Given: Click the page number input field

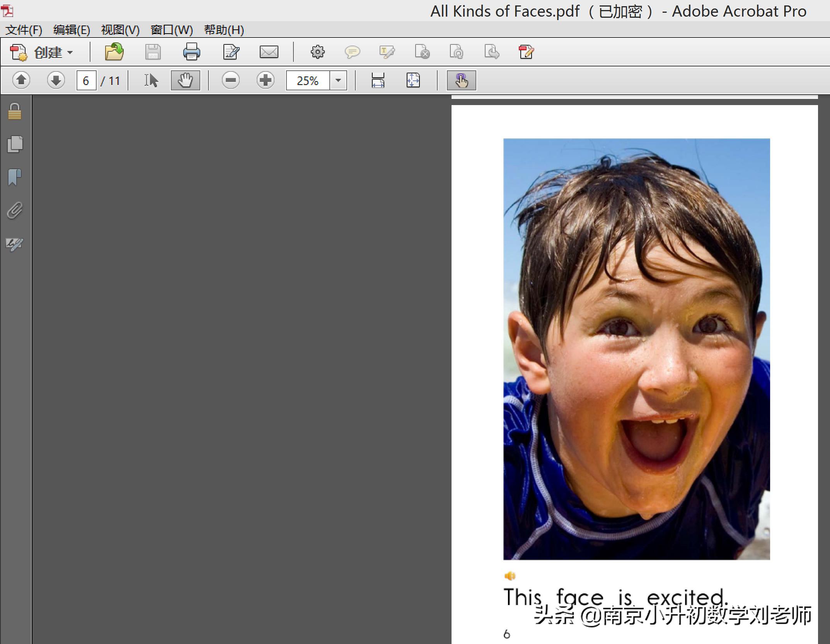Looking at the screenshot, I should 86,80.
